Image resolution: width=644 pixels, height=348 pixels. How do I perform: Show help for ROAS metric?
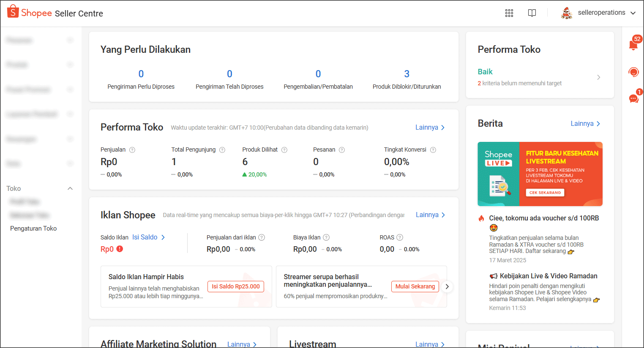click(x=400, y=237)
